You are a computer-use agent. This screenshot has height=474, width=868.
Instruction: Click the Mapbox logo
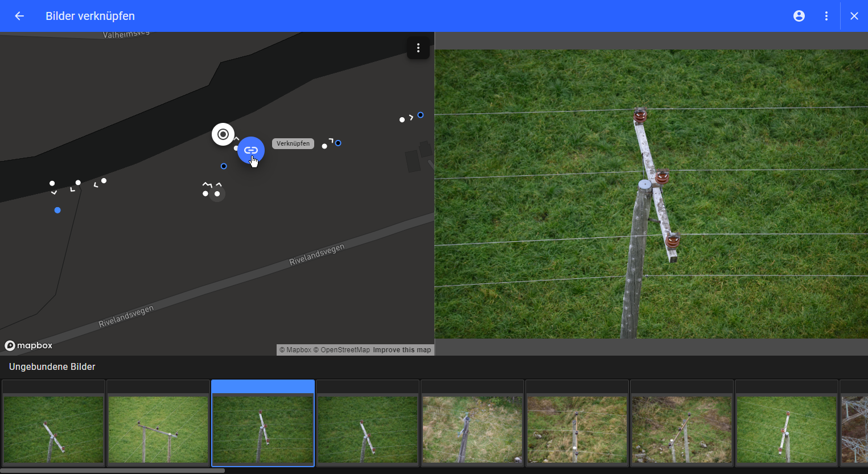(x=28, y=345)
